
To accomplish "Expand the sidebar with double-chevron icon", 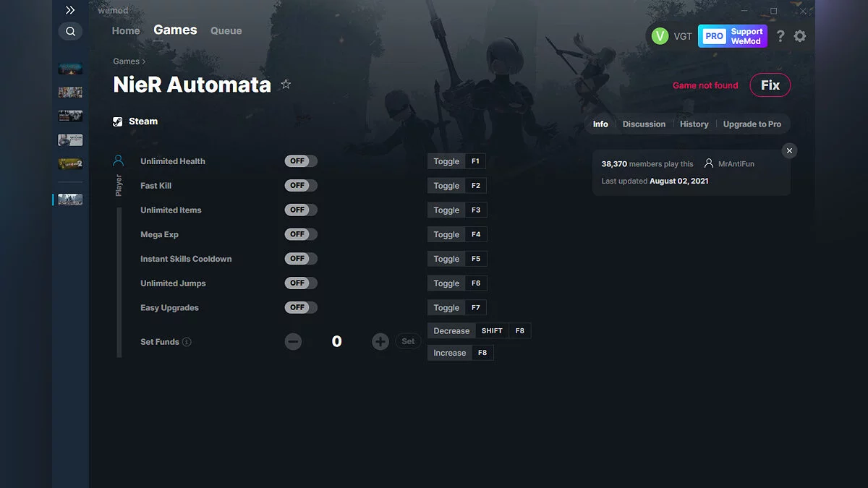I will (70, 10).
